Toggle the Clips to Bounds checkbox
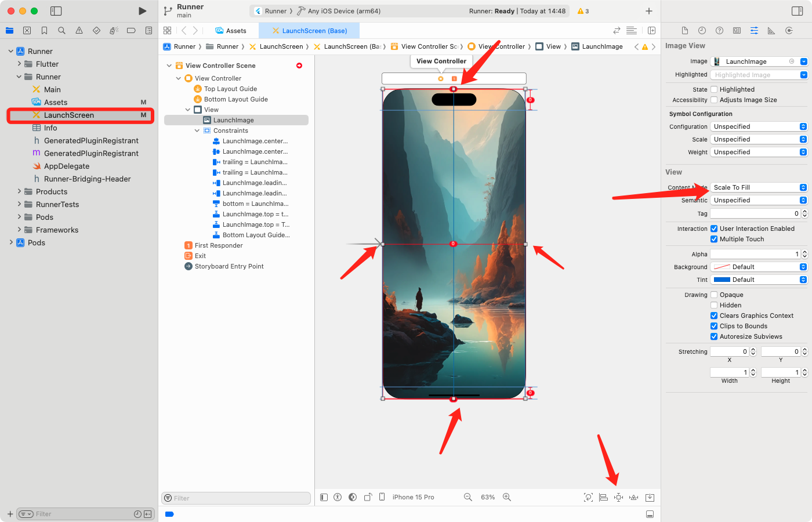Image resolution: width=812 pixels, height=522 pixels. coord(714,326)
